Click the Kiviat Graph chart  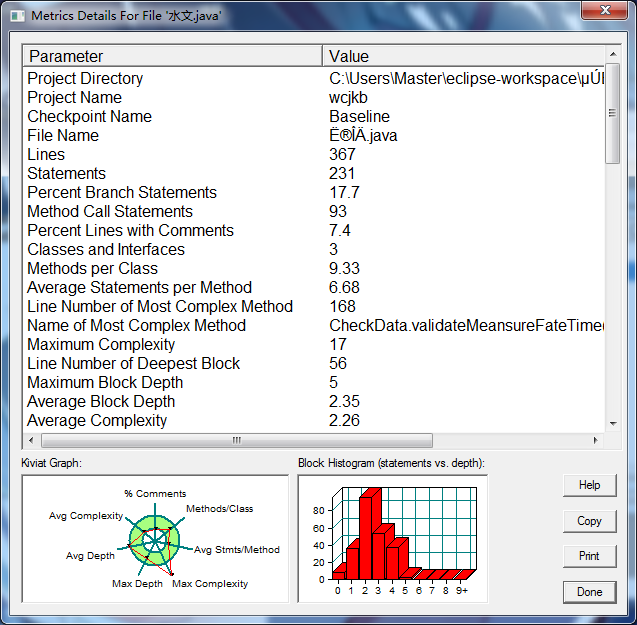(155, 539)
